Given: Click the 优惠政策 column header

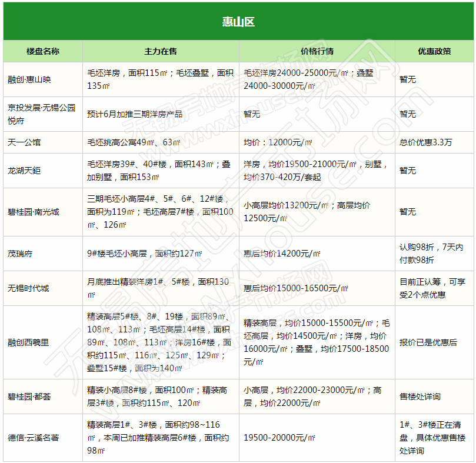Looking at the screenshot, I should coord(434,51).
